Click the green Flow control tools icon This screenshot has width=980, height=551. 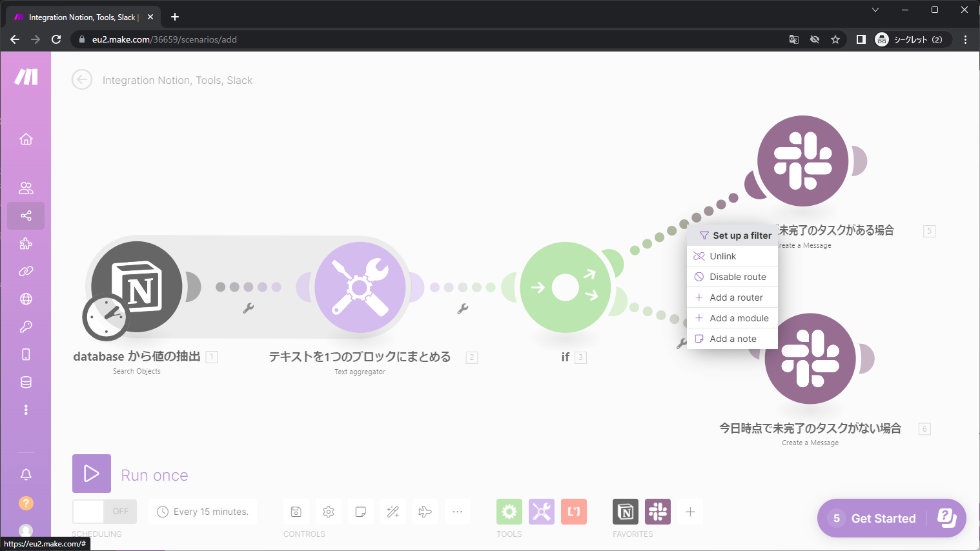[509, 512]
